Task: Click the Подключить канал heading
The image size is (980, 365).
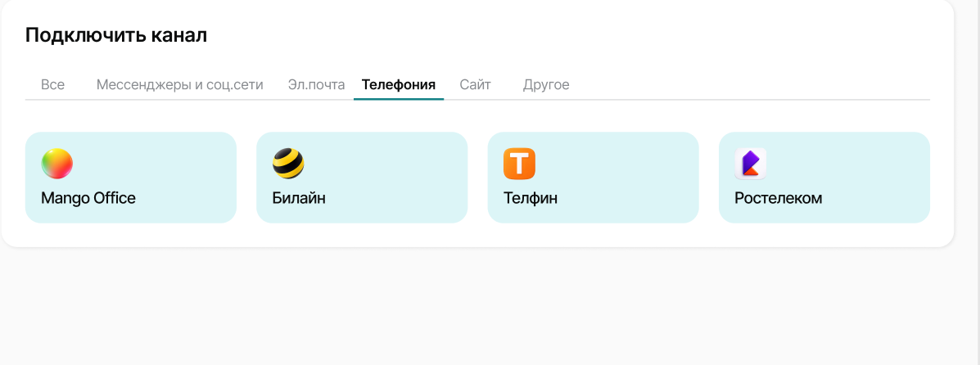Action: [x=116, y=35]
